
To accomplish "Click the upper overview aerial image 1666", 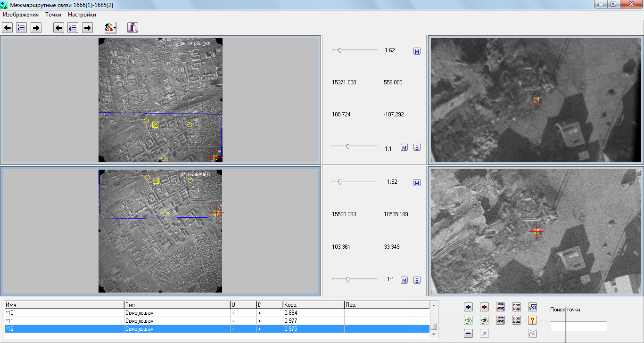I will point(160,100).
